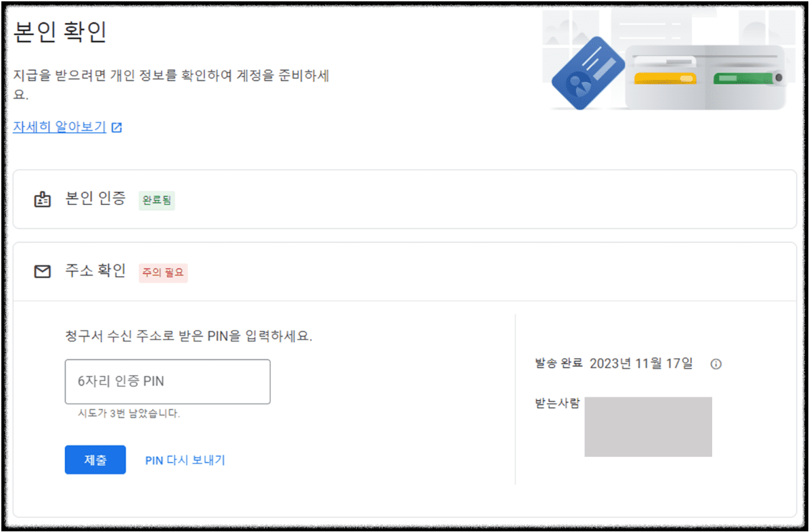Click the 6자리 인증 PIN input field
809x532 pixels.
[x=167, y=381]
